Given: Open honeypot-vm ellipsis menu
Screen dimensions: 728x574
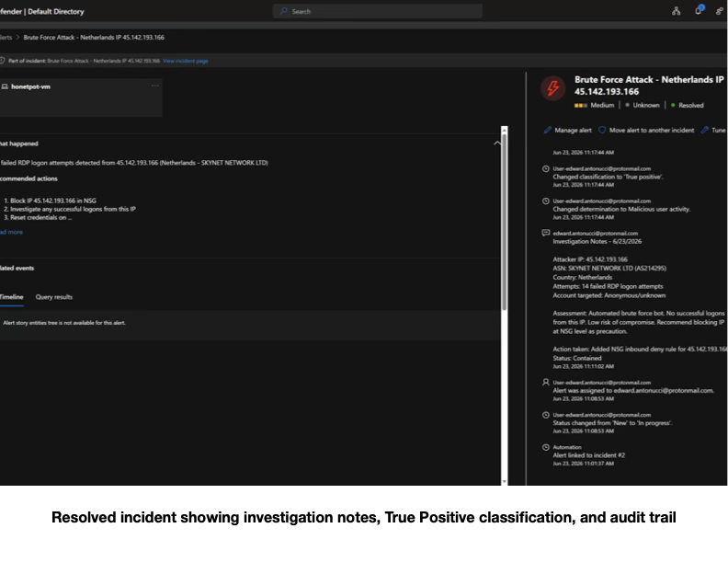Looking at the screenshot, I should [x=155, y=86].
